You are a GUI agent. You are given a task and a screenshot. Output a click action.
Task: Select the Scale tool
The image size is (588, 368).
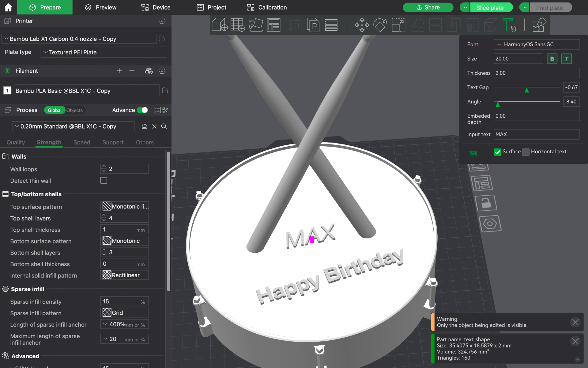point(398,25)
